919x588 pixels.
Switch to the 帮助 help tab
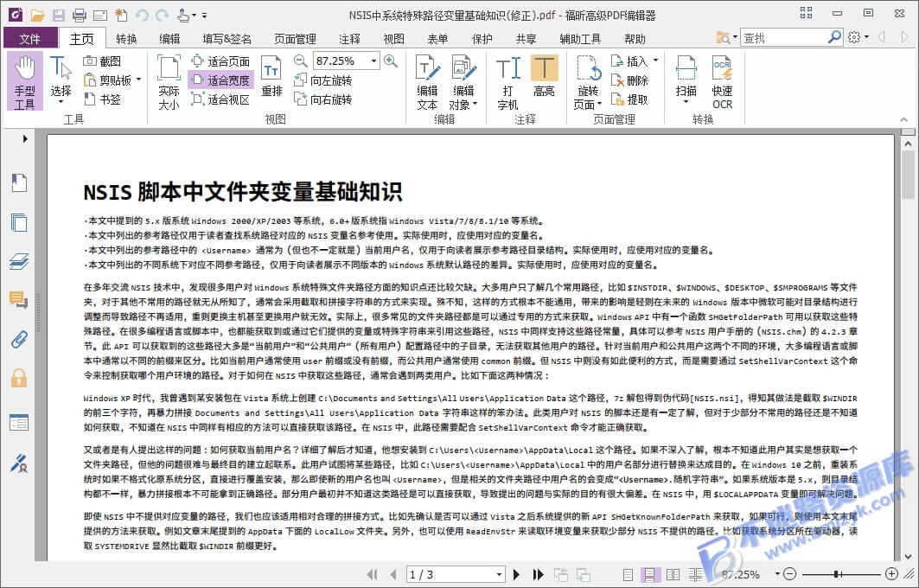click(x=635, y=39)
